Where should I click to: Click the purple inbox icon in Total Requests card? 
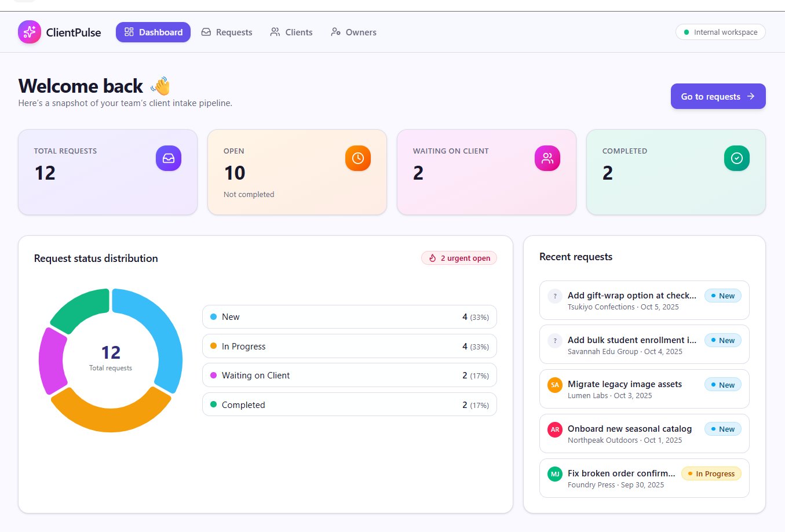pos(169,158)
